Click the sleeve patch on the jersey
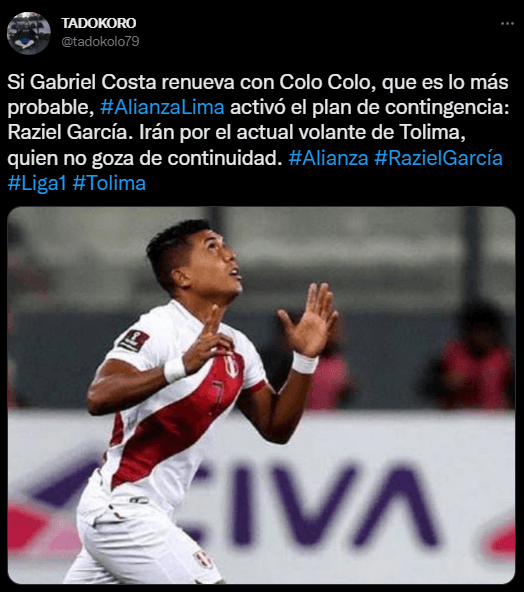Screen dimensions: 524x592 tap(133, 340)
